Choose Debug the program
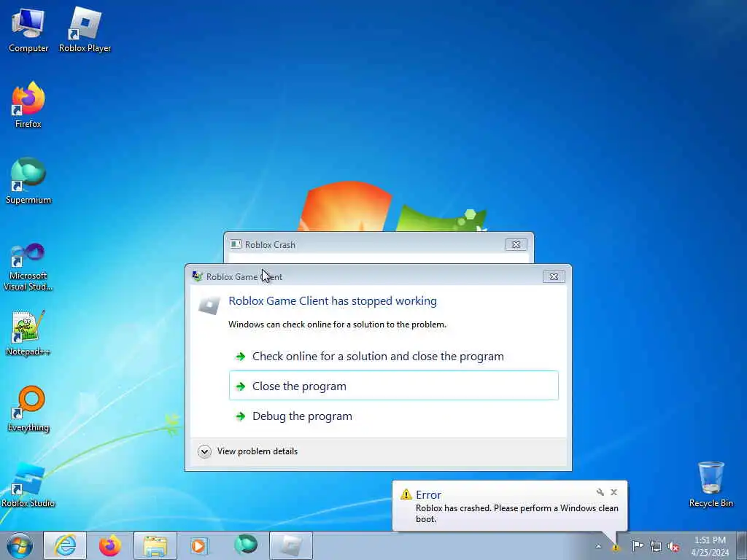The height and width of the screenshot is (560, 747). (x=393, y=416)
